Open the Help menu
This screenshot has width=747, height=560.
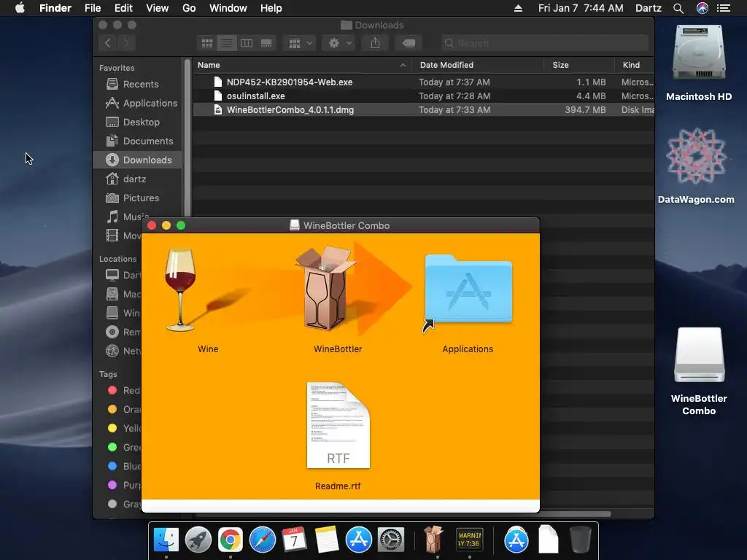(271, 8)
